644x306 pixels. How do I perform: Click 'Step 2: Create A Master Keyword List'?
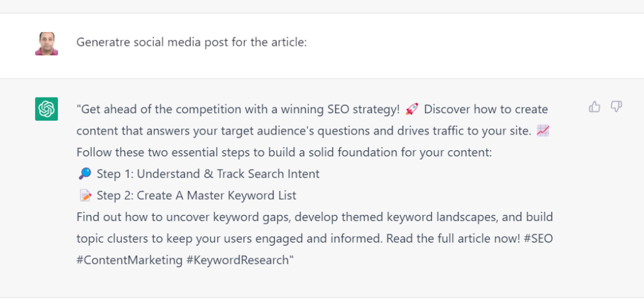196,195
